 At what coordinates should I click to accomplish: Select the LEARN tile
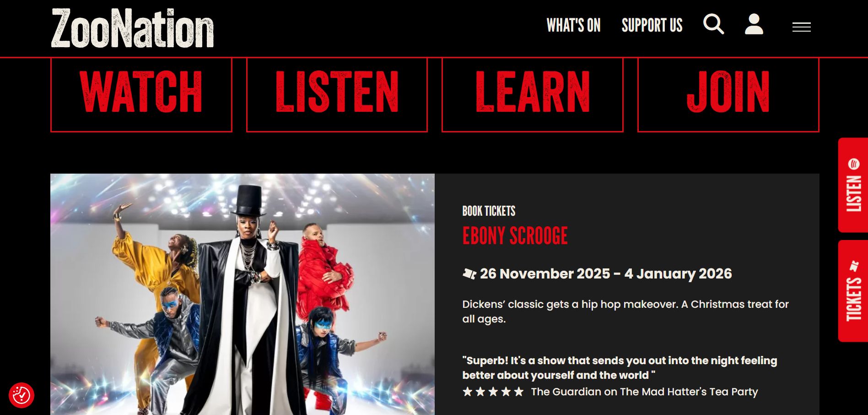pyautogui.click(x=532, y=95)
